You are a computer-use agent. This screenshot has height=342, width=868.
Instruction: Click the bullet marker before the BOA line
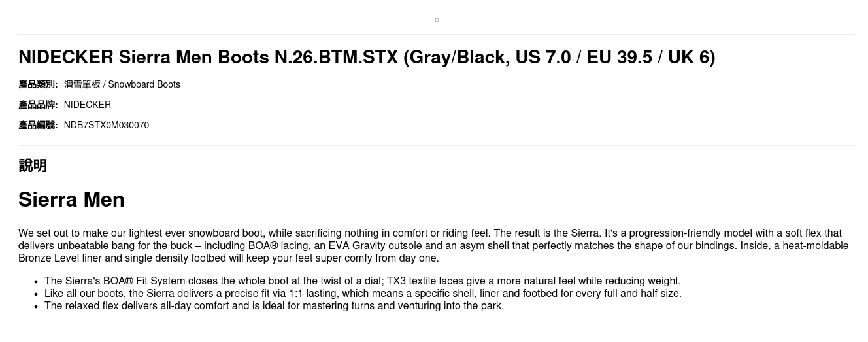pyautogui.click(x=36, y=282)
